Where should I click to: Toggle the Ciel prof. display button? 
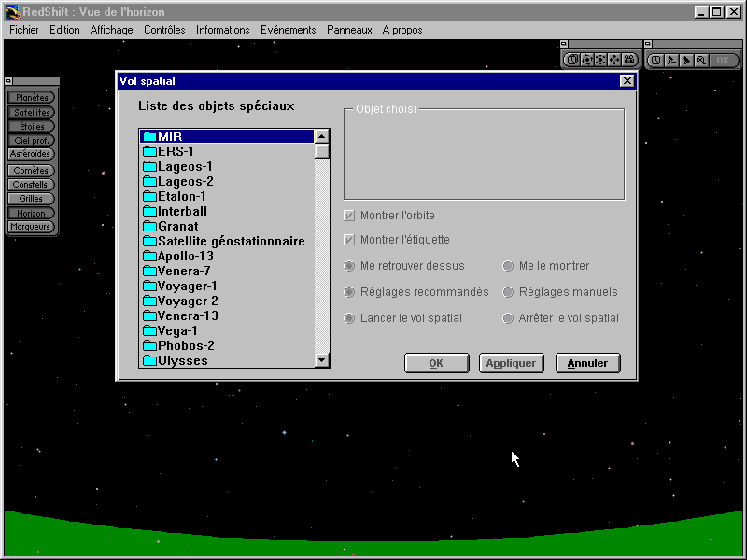point(32,141)
